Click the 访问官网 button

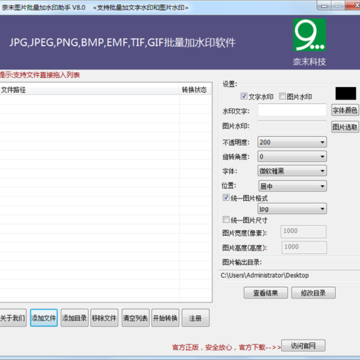pos(303,346)
